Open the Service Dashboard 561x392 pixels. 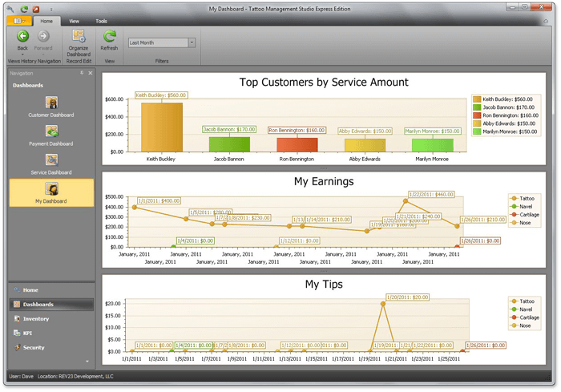[x=51, y=160]
